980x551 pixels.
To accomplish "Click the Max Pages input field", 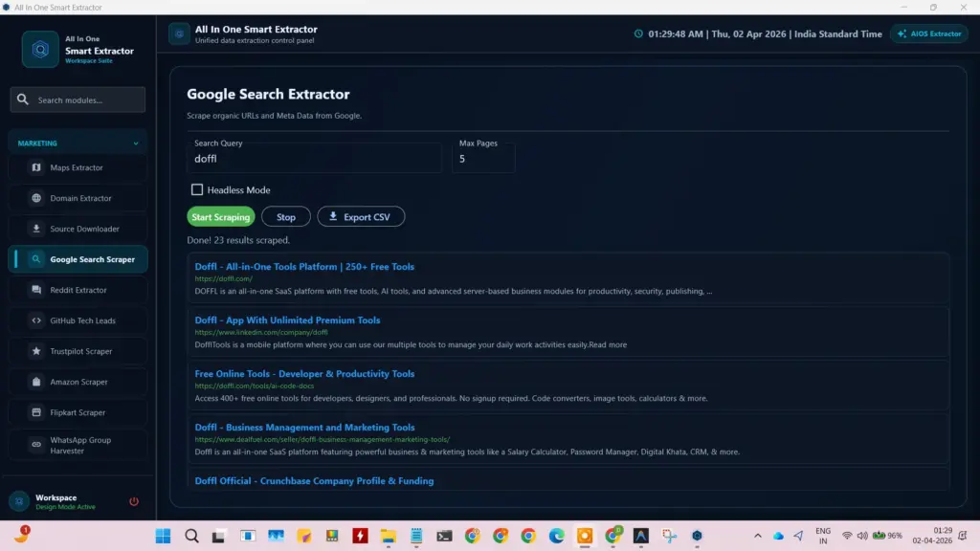I will (x=483, y=159).
